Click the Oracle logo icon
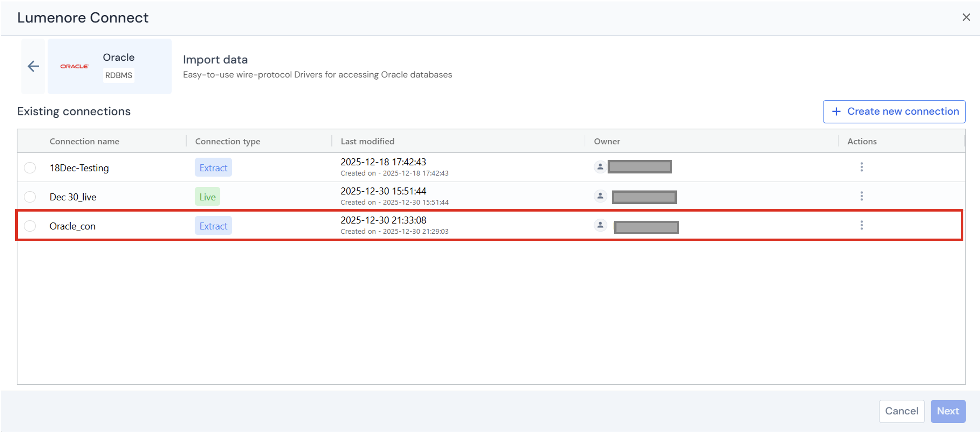Screen dimensions: 980x432 tap(74, 66)
